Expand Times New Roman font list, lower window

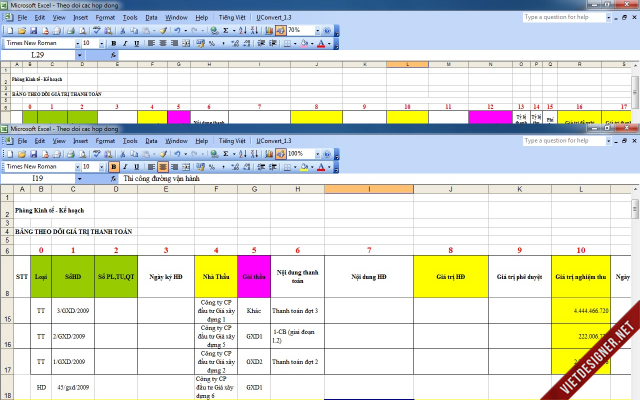(x=75, y=167)
